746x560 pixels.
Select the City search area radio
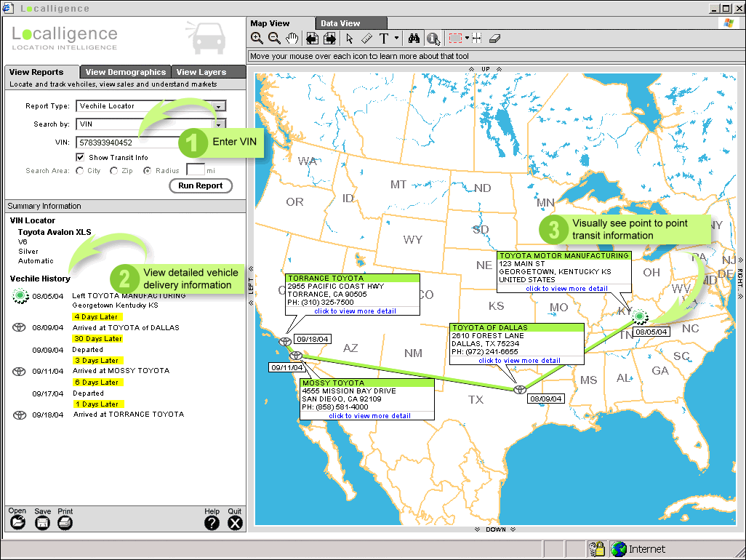pyautogui.click(x=79, y=170)
